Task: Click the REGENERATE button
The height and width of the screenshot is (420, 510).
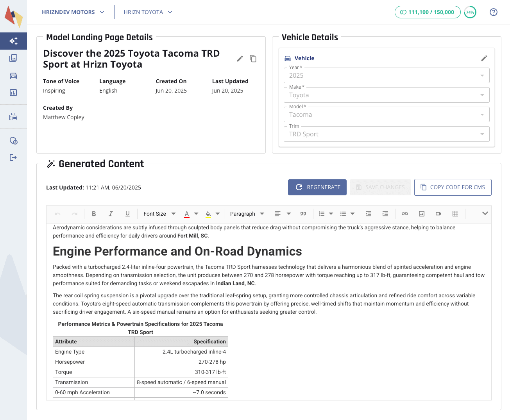Action: point(317,187)
